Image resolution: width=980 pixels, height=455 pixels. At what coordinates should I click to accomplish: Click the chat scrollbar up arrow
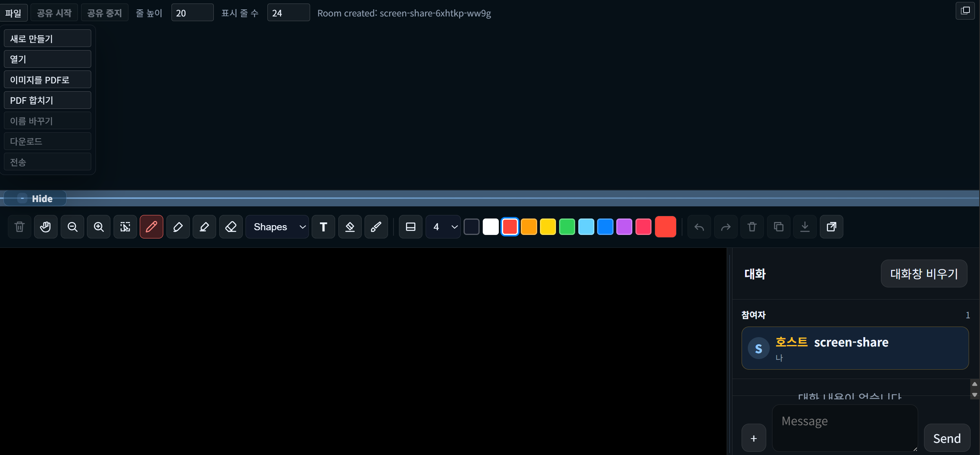pos(975,384)
